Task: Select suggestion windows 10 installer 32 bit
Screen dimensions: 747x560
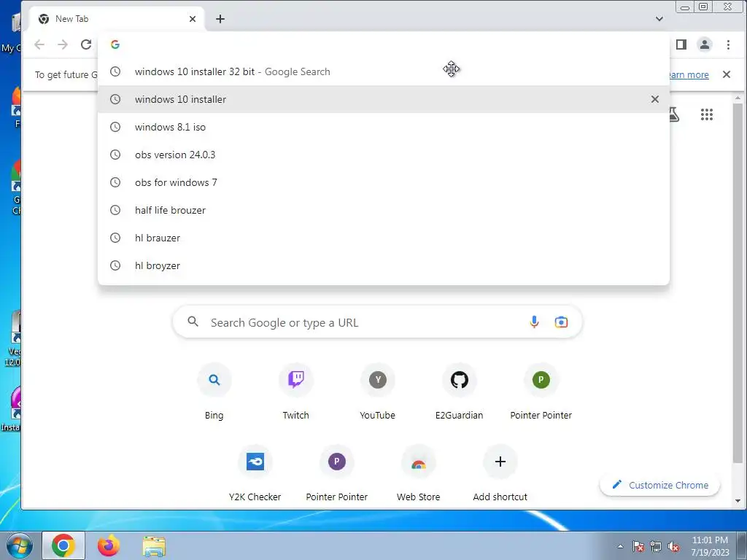Action: [x=384, y=71]
